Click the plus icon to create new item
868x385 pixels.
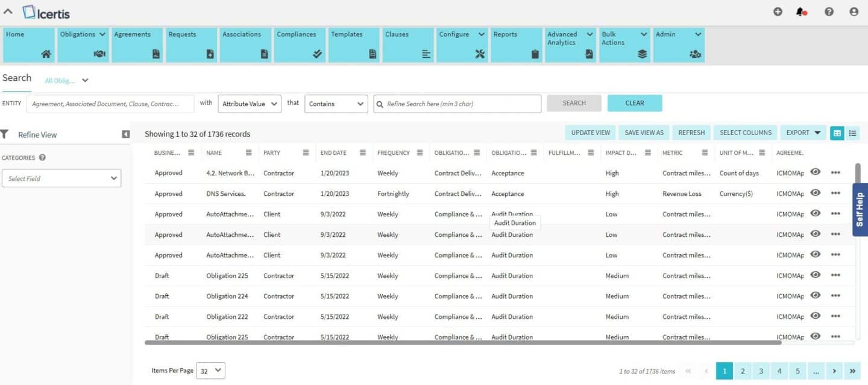pos(778,11)
